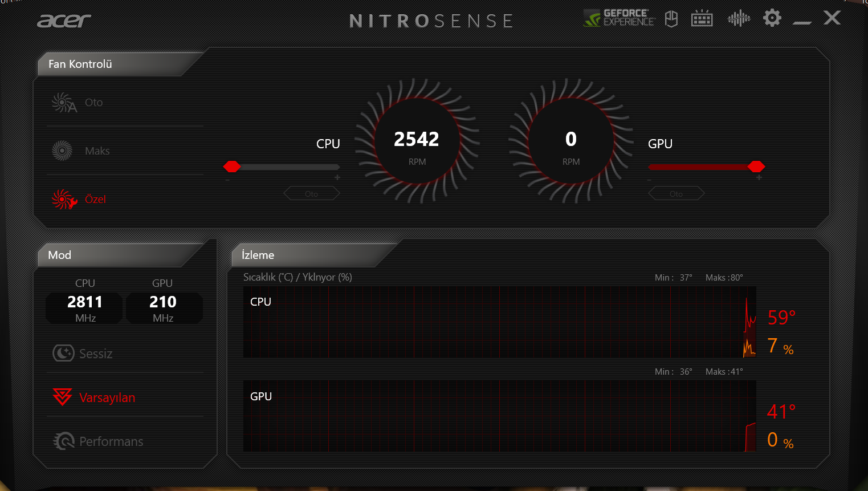Click the CPU temperature reading 59°
868x491 pixels.
click(781, 318)
